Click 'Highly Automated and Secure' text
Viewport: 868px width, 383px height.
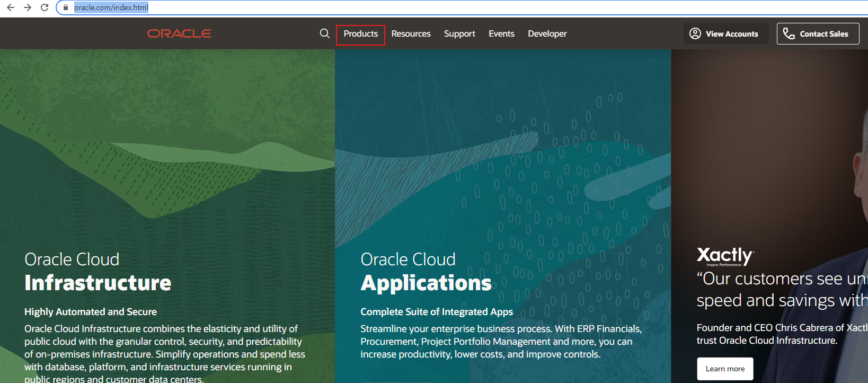pyautogui.click(x=91, y=312)
